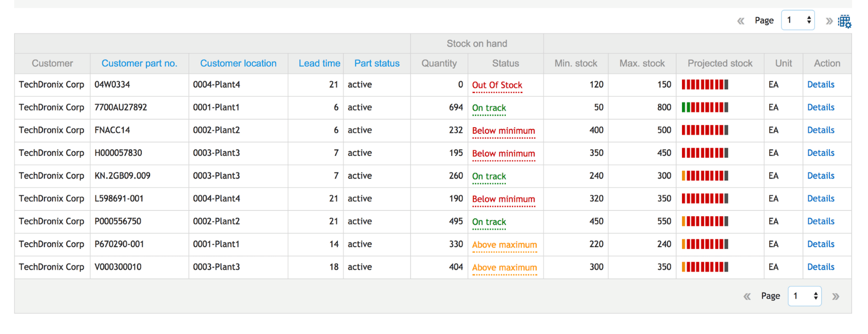The width and height of the screenshot is (868, 334).
Task: Open Details for part FNACC14
Action: [821, 130]
